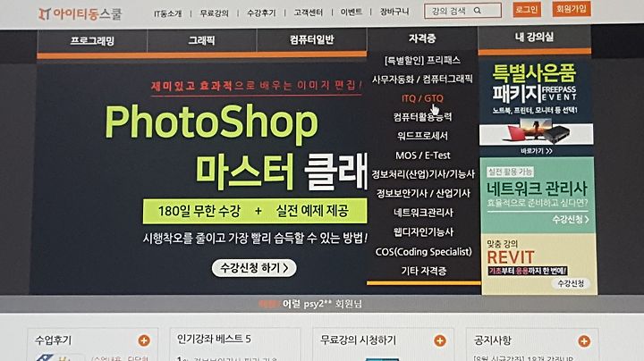
Task: Click the plus icon beside 공지사항
Action: 584,340
